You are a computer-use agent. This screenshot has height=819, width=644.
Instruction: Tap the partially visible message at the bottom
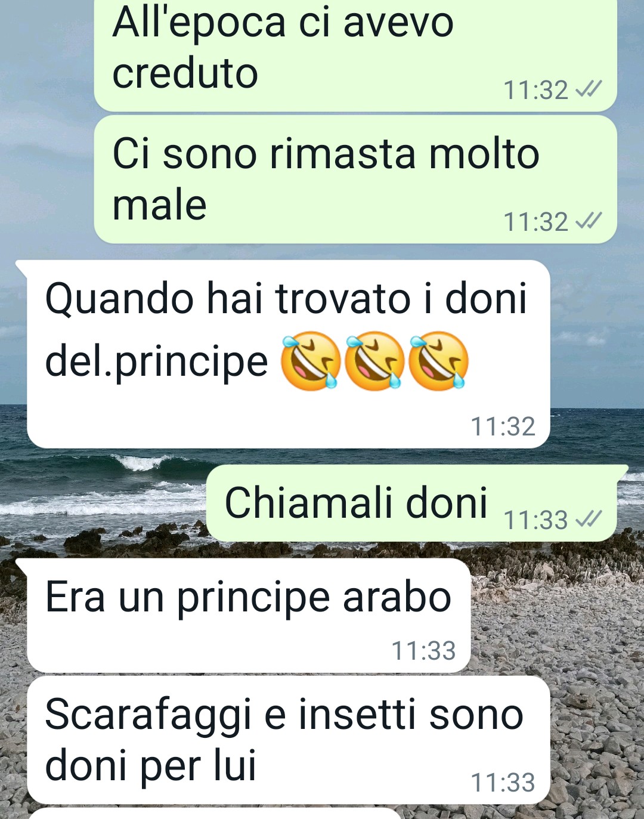(x=215, y=814)
